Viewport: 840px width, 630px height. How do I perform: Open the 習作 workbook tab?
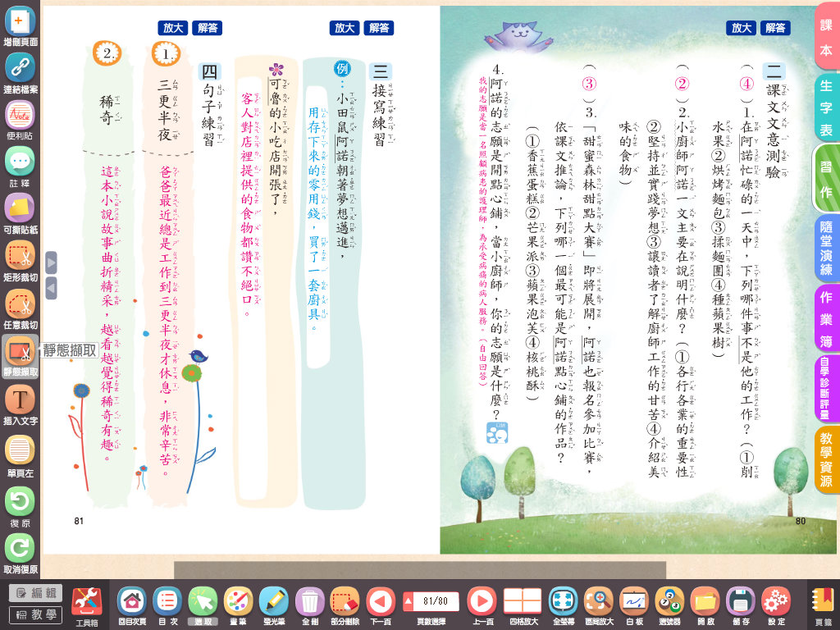point(826,179)
